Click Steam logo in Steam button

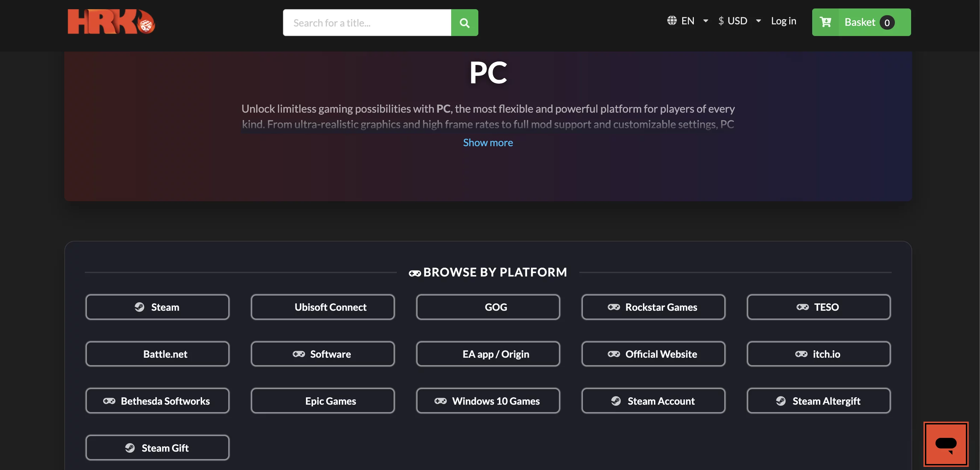coord(139,307)
